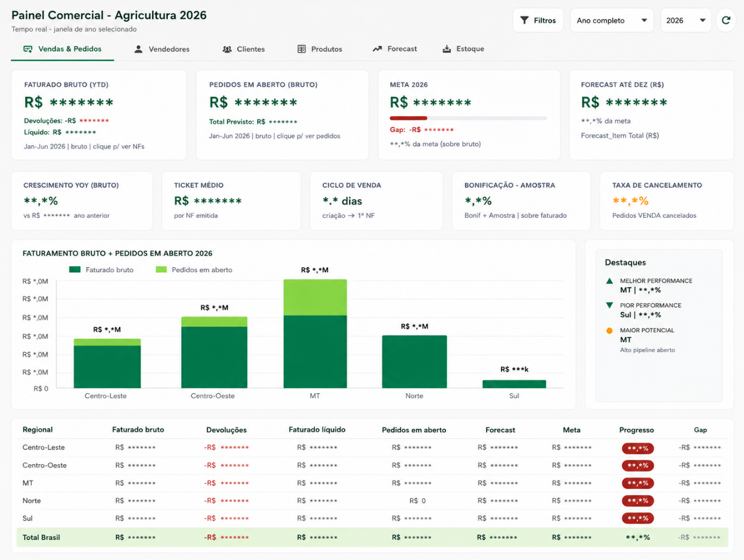Click the Ticket Médio card title
This screenshot has height=560, width=744.
[199, 185]
